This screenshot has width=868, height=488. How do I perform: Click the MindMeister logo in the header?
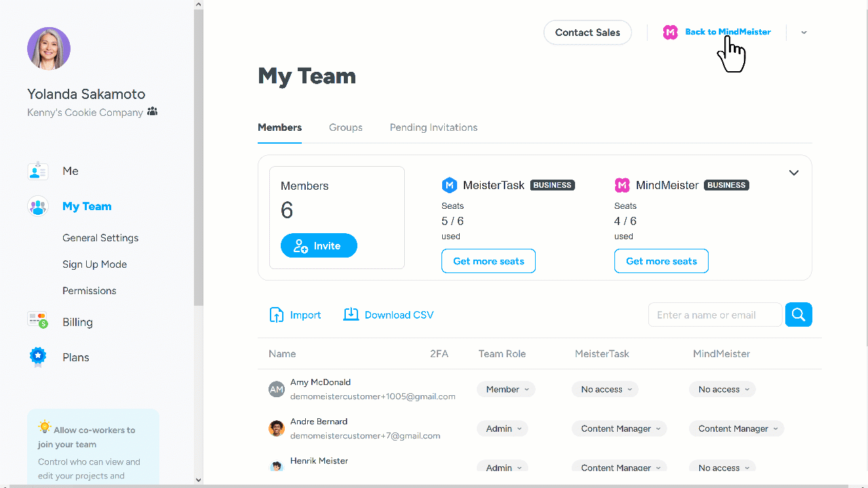(x=670, y=32)
